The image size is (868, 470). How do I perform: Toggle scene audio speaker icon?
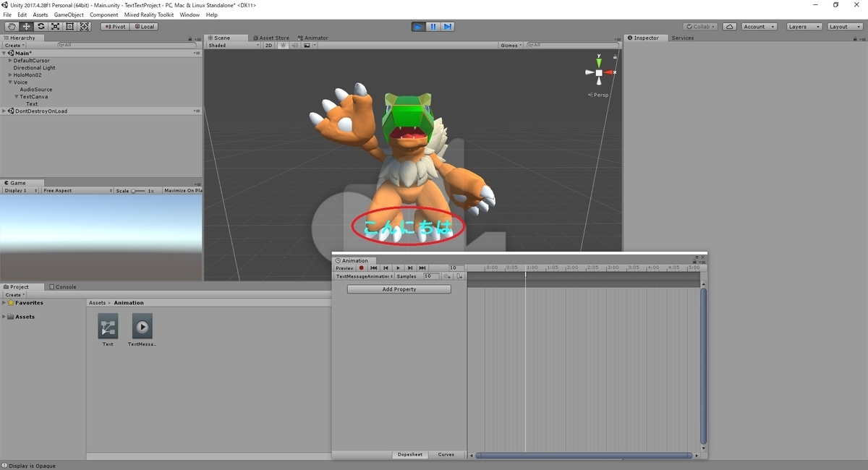(x=294, y=45)
